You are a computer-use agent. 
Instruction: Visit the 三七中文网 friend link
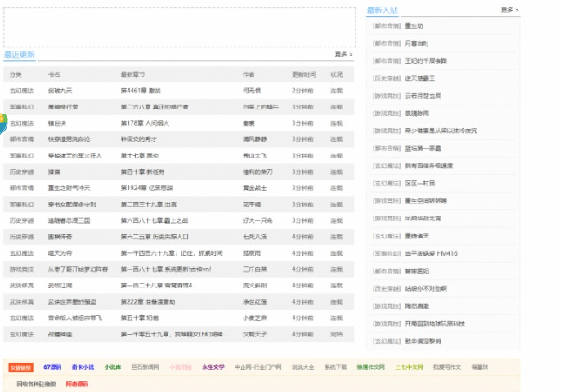pyautogui.click(x=409, y=367)
